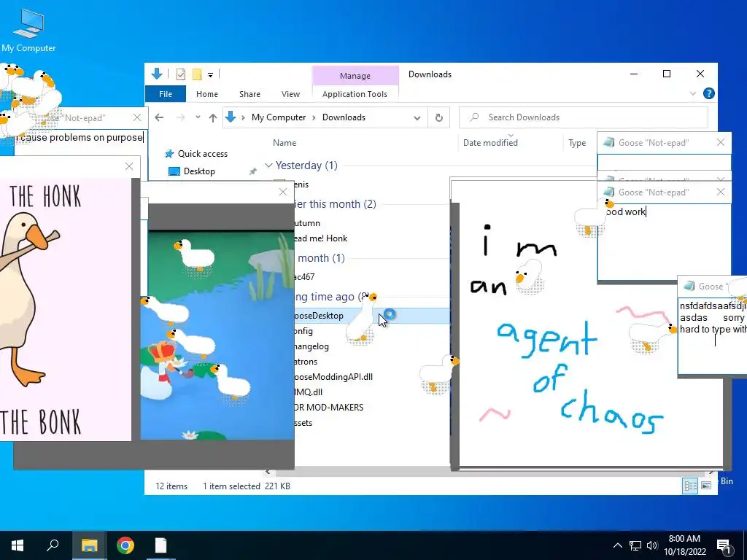Select the config file
The height and width of the screenshot is (560, 747).
point(303,331)
